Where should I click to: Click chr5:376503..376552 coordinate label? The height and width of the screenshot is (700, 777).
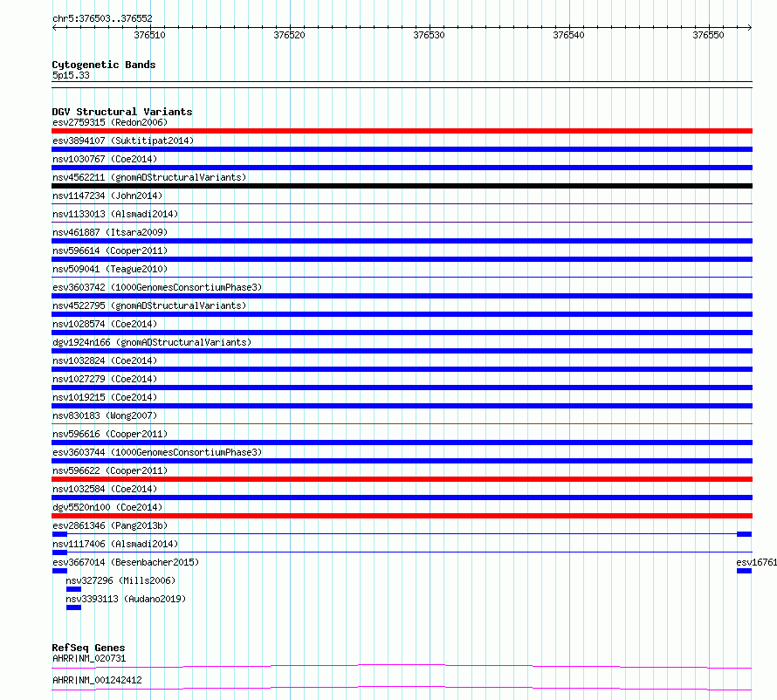(102, 18)
